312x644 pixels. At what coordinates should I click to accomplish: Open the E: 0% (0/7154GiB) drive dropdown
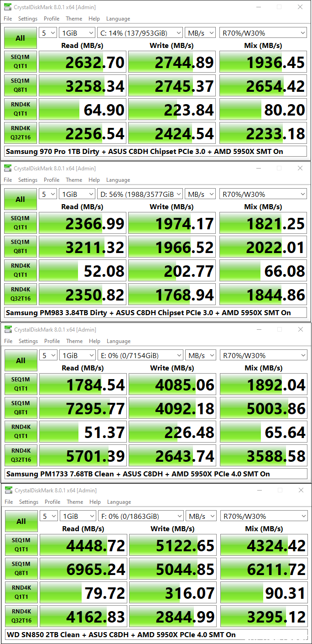[140, 355]
